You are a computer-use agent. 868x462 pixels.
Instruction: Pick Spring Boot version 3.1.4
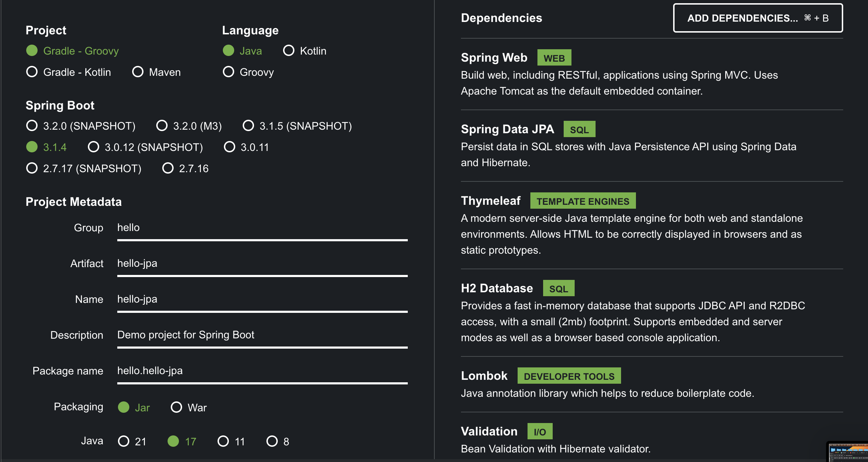[x=46, y=147]
